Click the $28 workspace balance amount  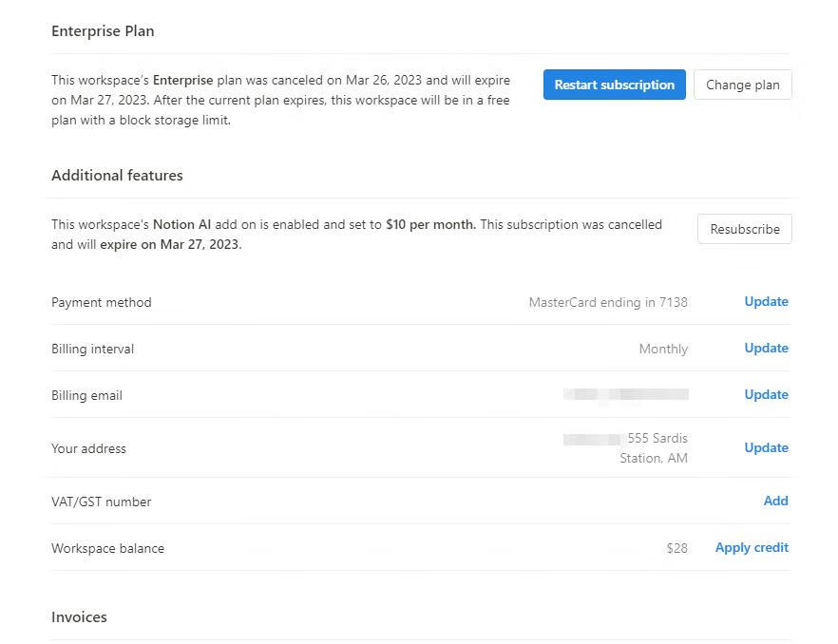point(676,549)
